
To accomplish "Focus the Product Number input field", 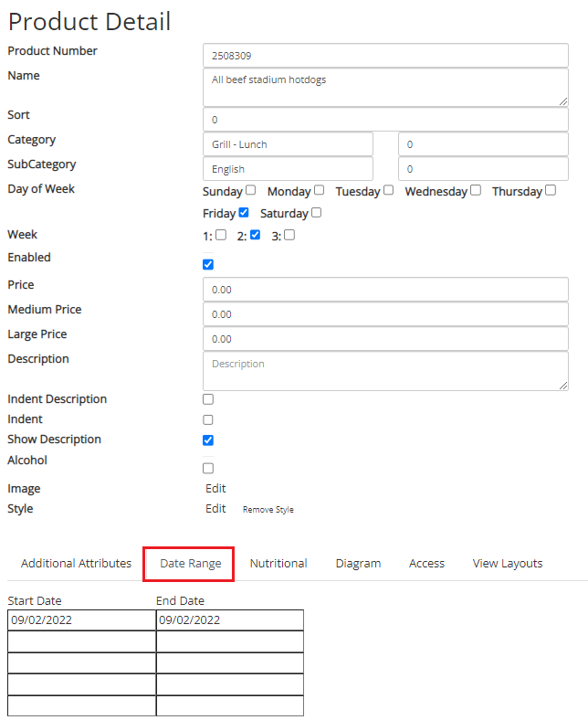I will (x=385, y=56).
